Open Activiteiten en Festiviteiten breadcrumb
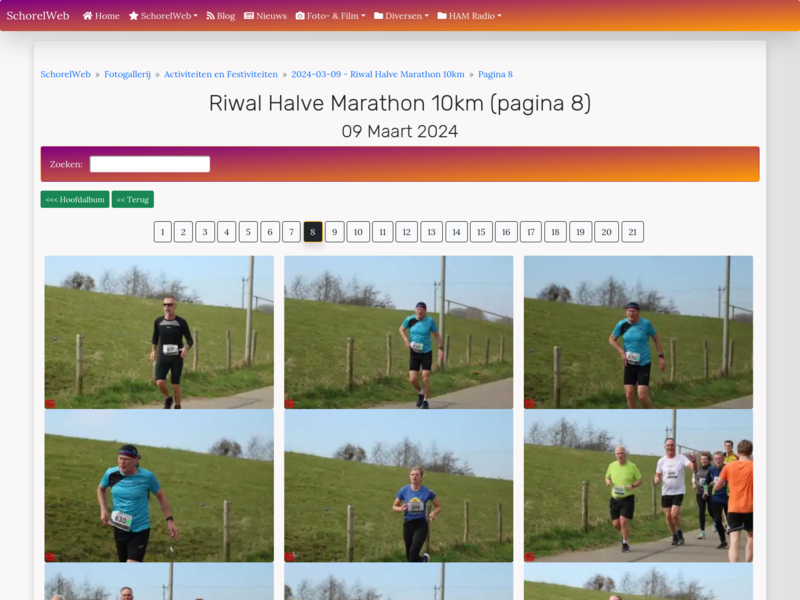800x600 pixels. tap(221, 74)
